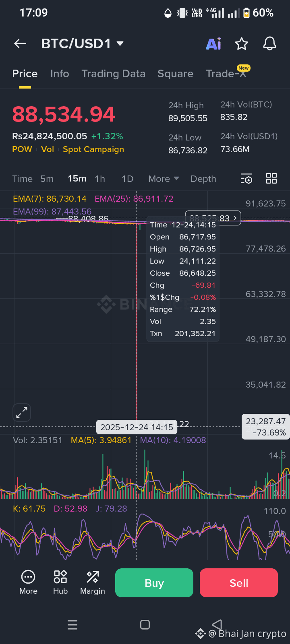The height and width of the screenshot is (644, 290).
Task: Open price alert bell icon
Action: tap(269, 43)
